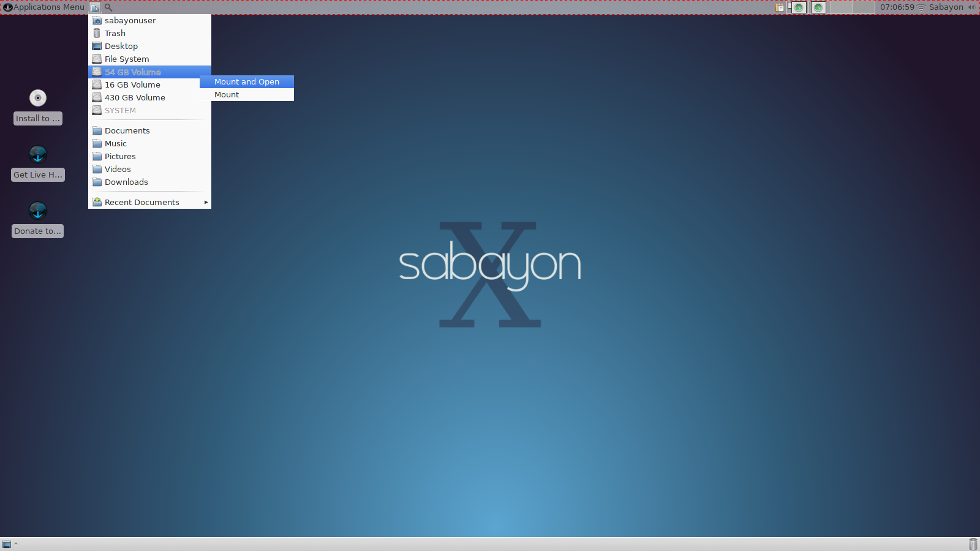Click the drive icon beside 16 GB Volume

97,84
